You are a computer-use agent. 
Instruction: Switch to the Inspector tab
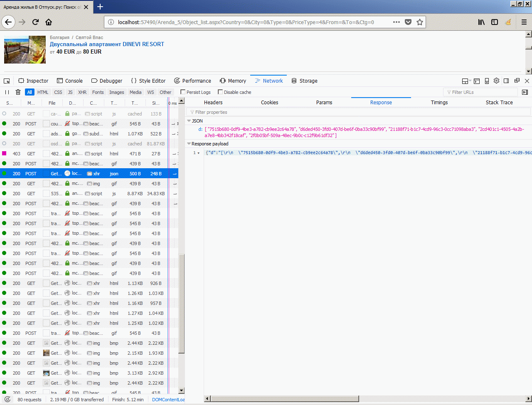point(33,81)
